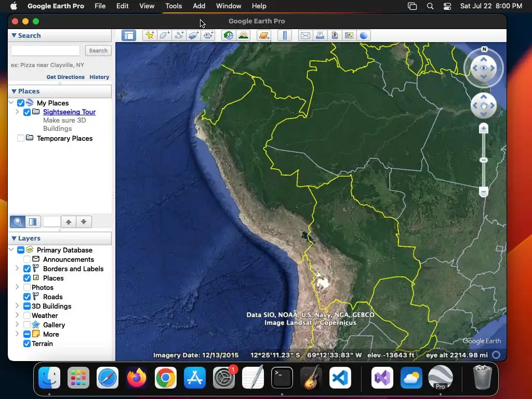The image size is (532, 399).
Task: Open the Add menu
Action: click(x=199, y=6)
